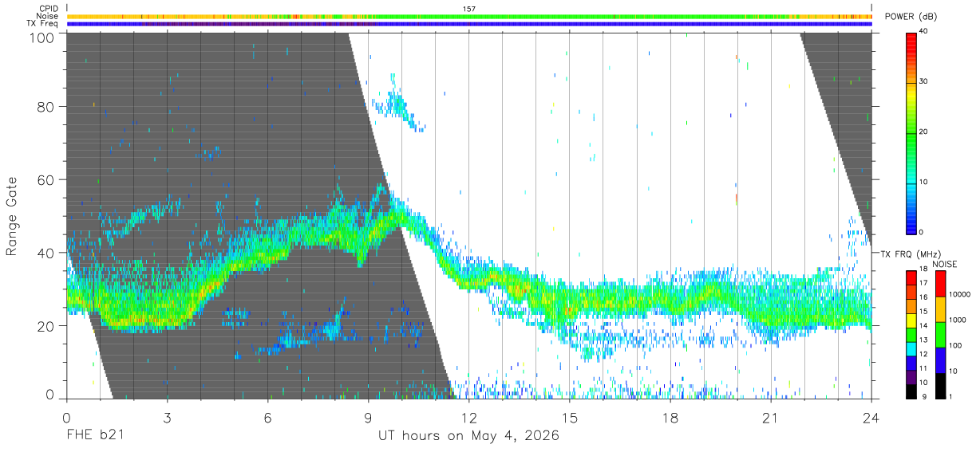Click range gate tick label 80
980x452 pixels.
47,106
